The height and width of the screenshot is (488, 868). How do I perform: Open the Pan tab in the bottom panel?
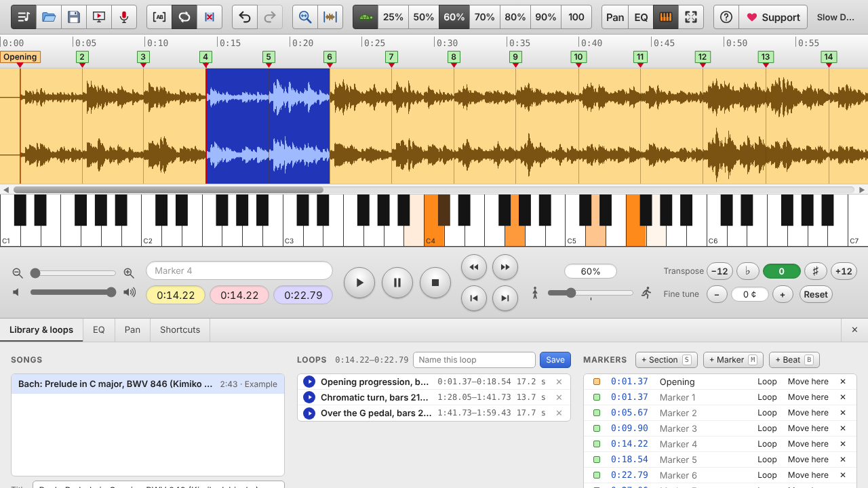click(x=132, y=330)
